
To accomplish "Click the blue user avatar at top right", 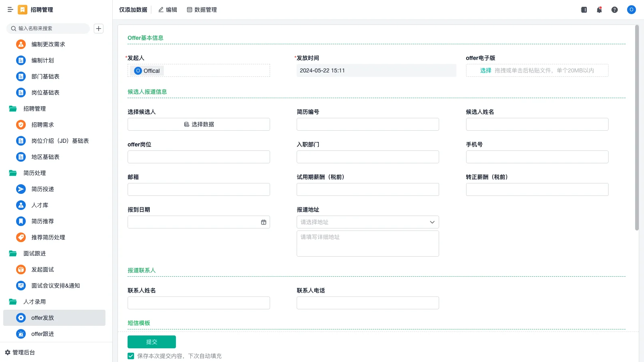I will [631, 10].
